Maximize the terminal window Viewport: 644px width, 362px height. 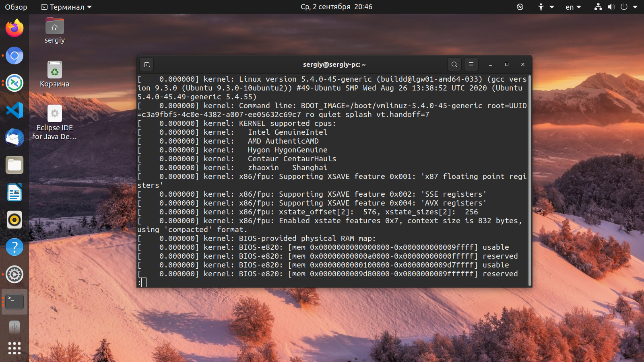pos(507,64)
